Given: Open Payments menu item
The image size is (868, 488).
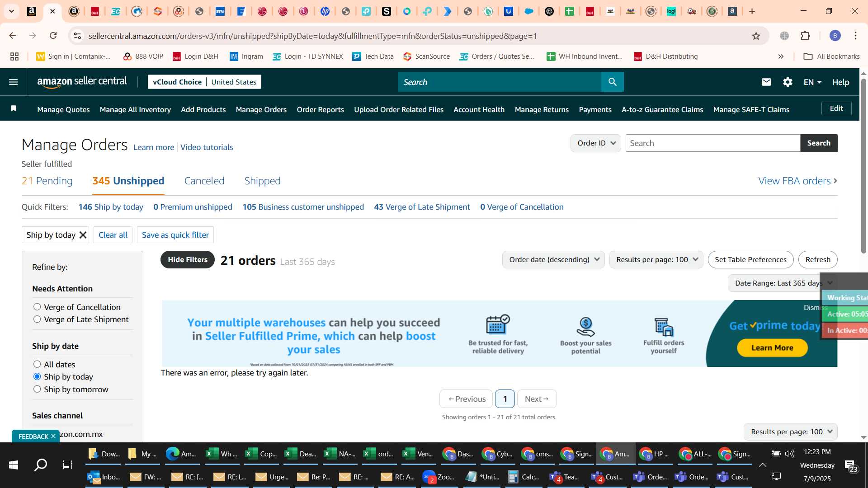Looking at the screenshot, I should click(x=595, y=109).
